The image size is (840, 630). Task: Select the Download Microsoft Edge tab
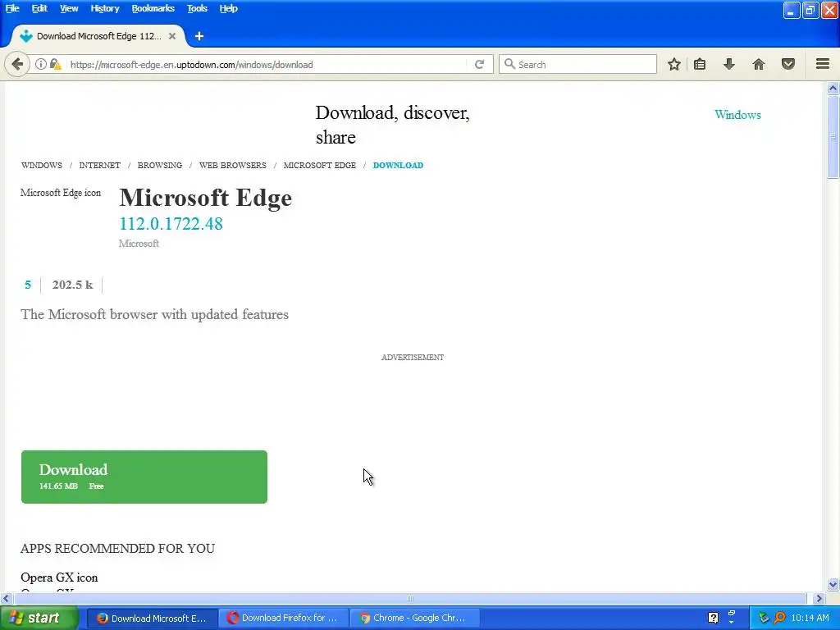coord(98,36)
